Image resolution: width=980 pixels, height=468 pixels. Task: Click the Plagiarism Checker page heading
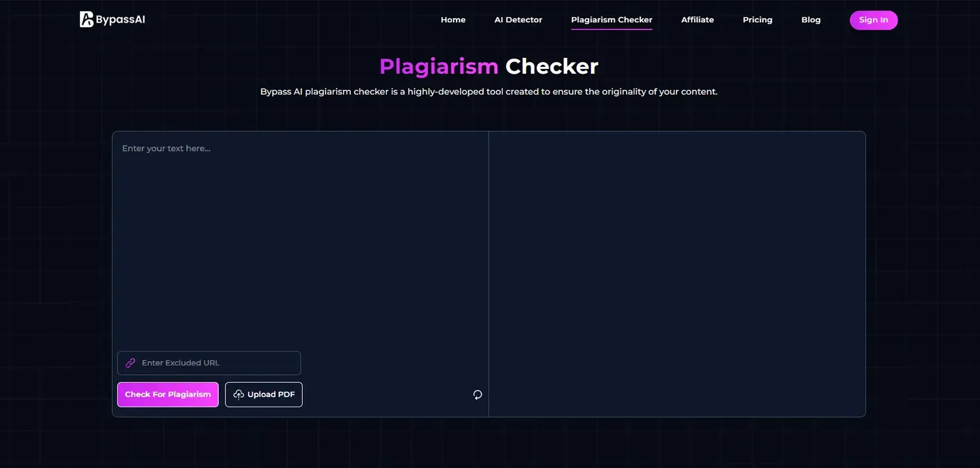tap(488, 66)
